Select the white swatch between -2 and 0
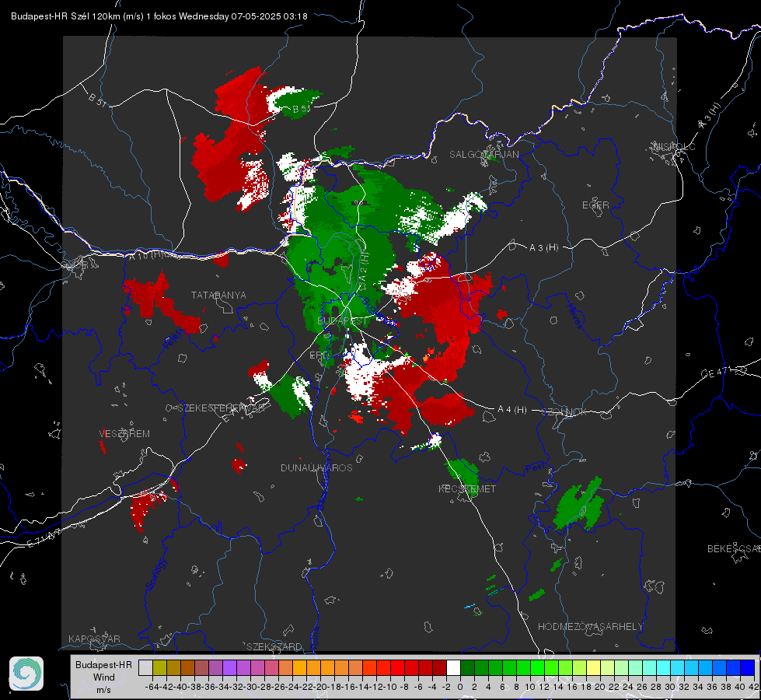Image resolution: width=761 pixels, height=700 pixels. pos(453,667)
